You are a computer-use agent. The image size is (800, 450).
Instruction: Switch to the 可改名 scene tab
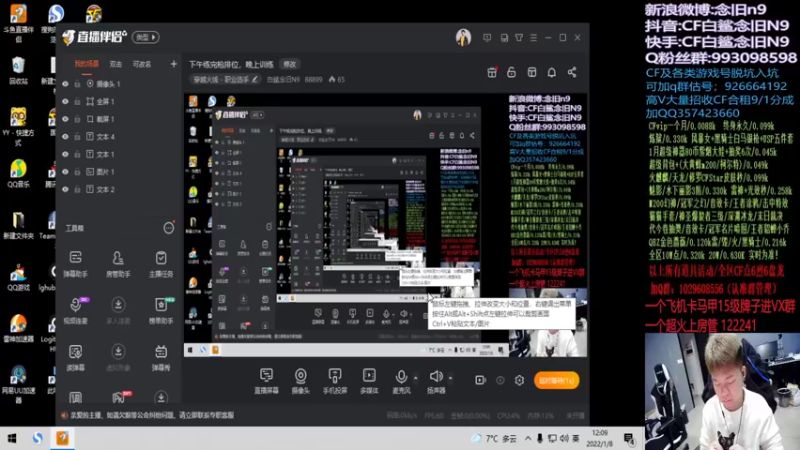tap(142, 64)
